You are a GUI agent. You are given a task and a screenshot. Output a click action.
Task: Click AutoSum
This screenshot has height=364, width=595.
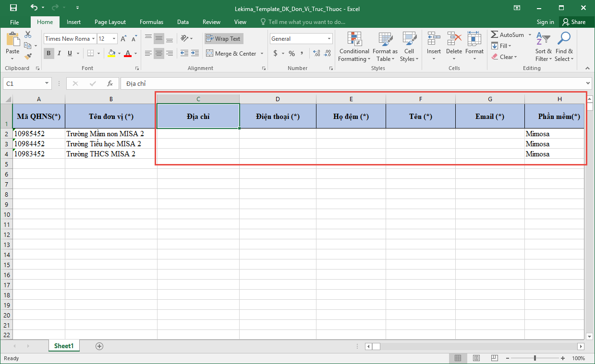click(508, 35)
